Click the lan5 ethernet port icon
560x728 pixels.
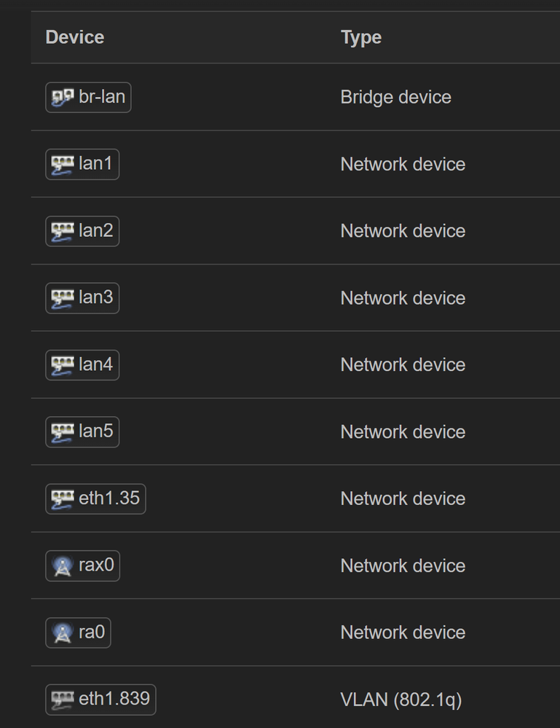pos(62,432)
